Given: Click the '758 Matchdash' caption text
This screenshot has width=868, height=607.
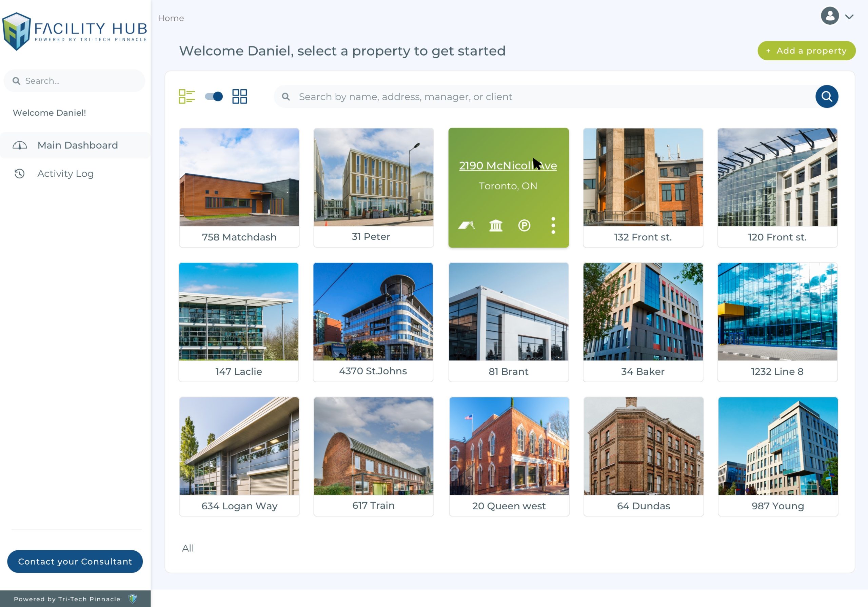Looking at the screenshot, I should pyautogui.click(x=239, y=237).
